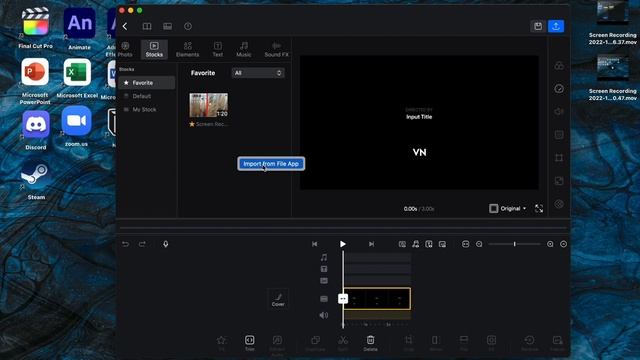
Task: Open Final Cut Pro from the desktop
Action: (36, 28)
